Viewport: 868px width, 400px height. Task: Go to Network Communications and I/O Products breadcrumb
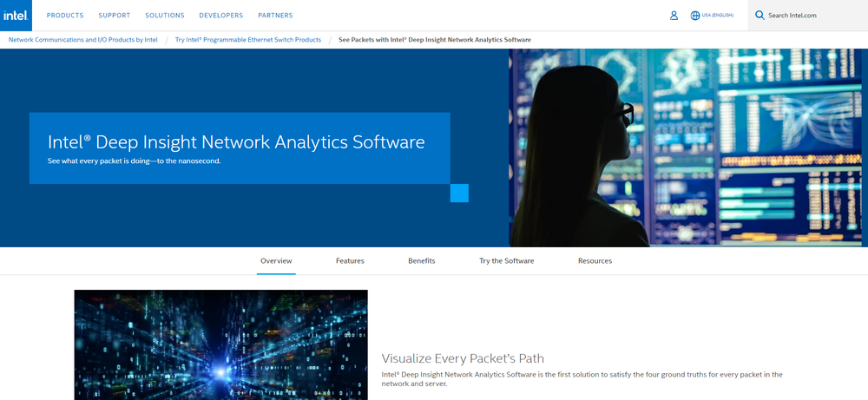pyautogui.click(x=83, y=40)
